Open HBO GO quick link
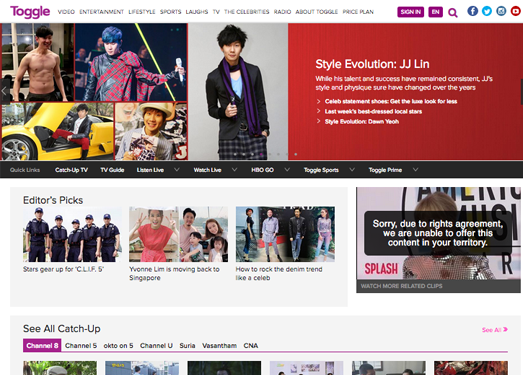This screenshot has height=375, width=523. [x=263, y=170]
